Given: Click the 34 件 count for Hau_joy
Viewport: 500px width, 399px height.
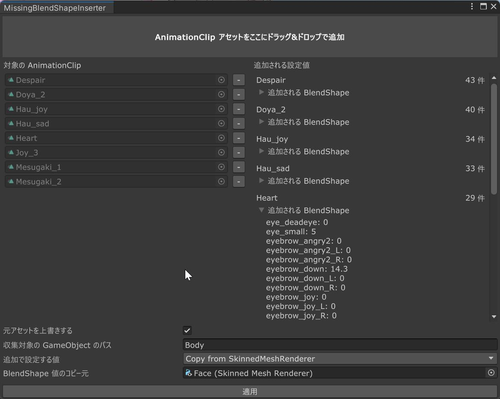Looking at the screenshot, I should coord(475,139).
